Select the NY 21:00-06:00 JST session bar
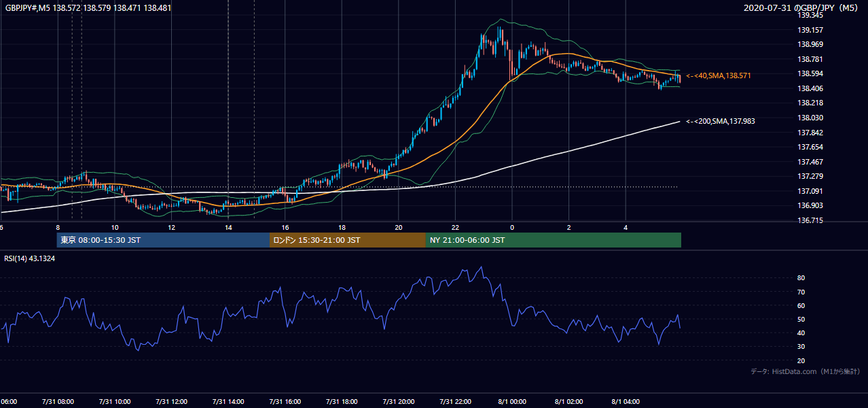Image resolution: width=868 pixels, height=408 pixels. 554,240
